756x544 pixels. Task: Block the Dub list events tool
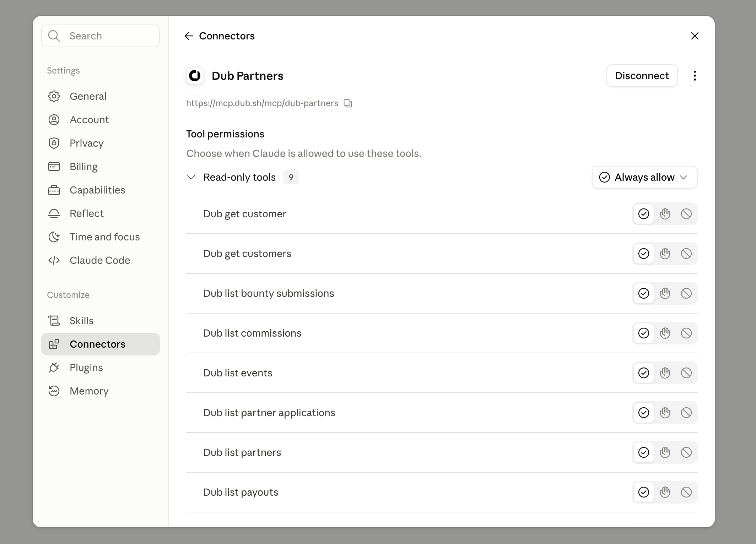[686, 373]
